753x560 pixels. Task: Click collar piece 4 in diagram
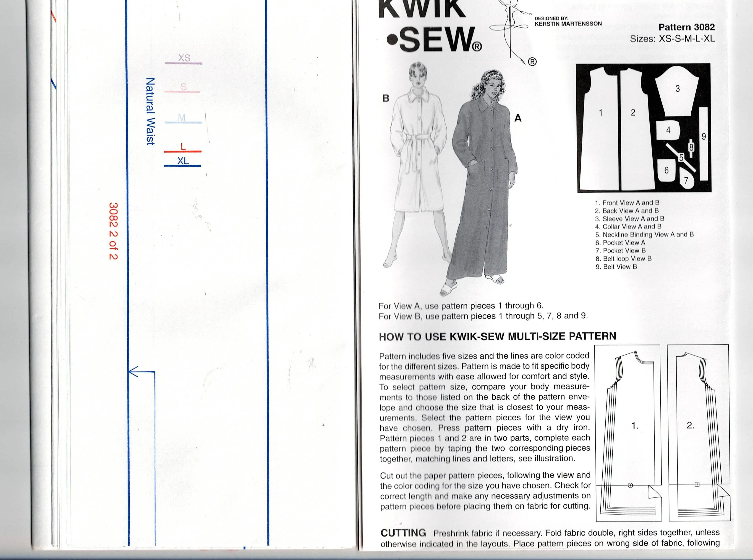(x=668, y=130)
